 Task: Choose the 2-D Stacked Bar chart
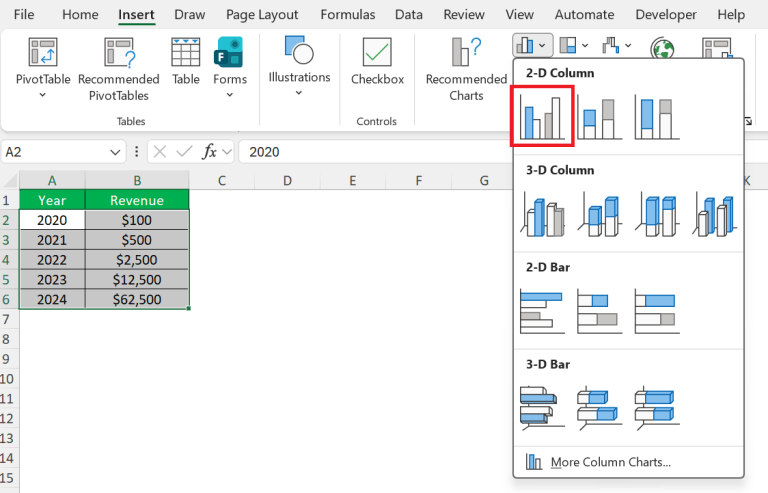click(x=600, y=311)
